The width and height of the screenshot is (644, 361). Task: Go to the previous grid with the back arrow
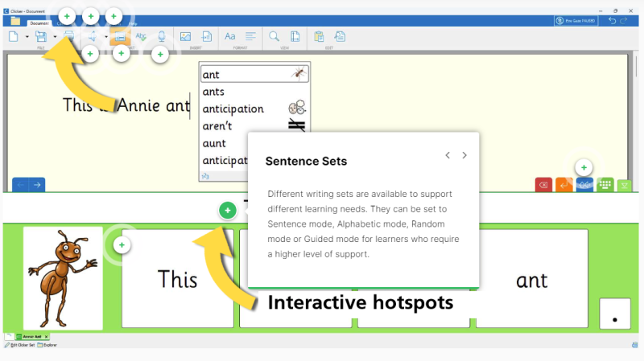click(21, 185)
